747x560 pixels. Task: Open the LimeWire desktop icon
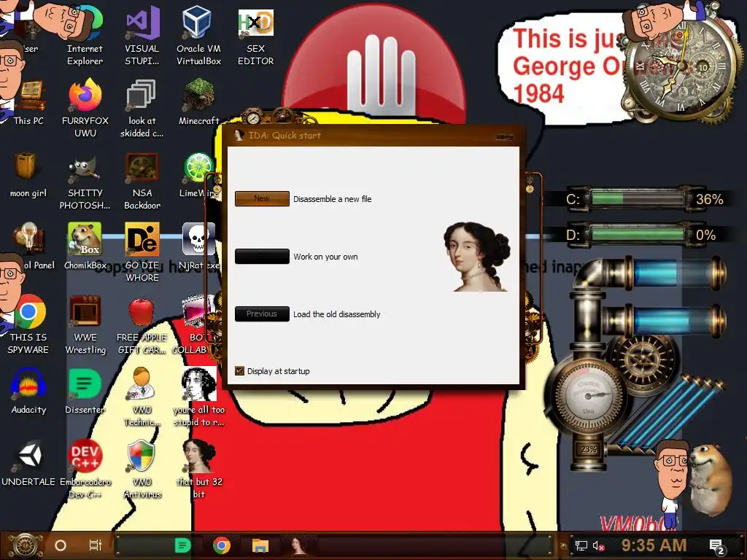198,174
